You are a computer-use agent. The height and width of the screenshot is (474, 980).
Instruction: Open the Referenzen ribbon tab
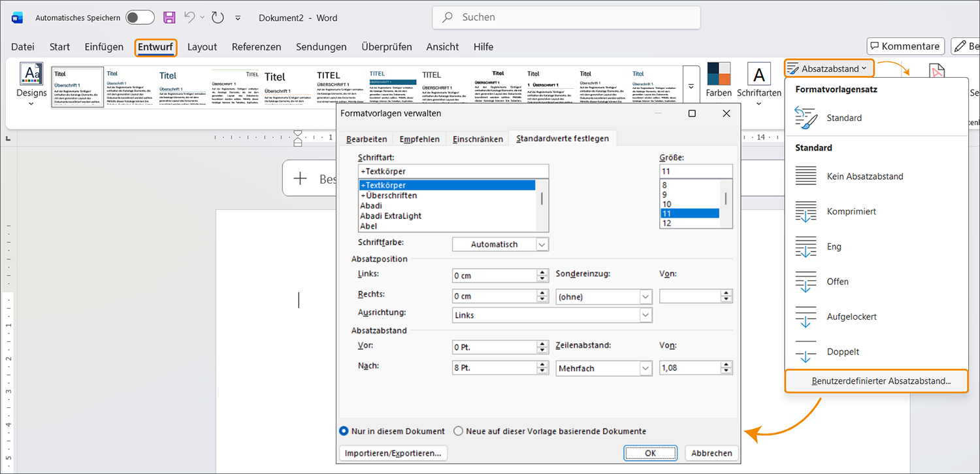[256, 47]
